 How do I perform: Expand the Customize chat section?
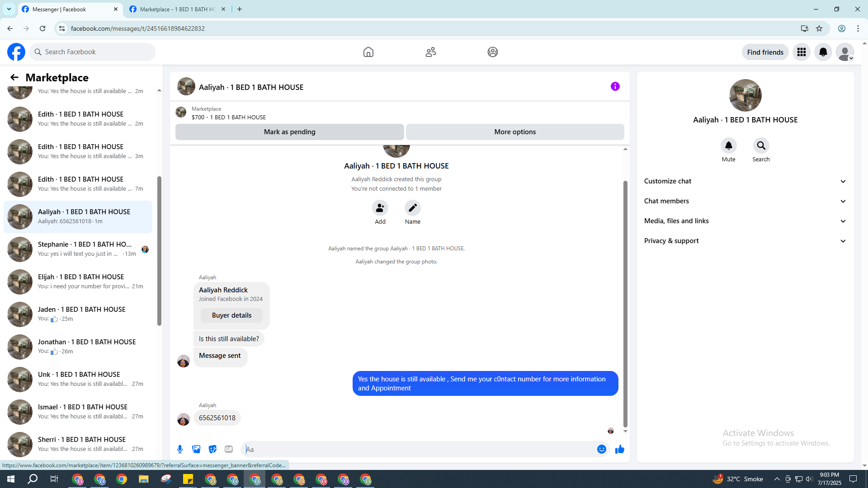coord(745,181)
